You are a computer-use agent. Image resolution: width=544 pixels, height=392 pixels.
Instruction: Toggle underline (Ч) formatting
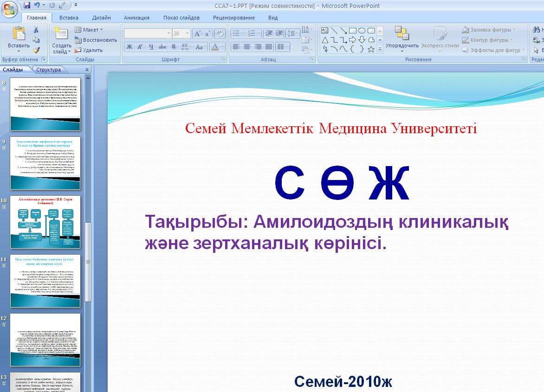pyautogui.click(x=151, y=46)
